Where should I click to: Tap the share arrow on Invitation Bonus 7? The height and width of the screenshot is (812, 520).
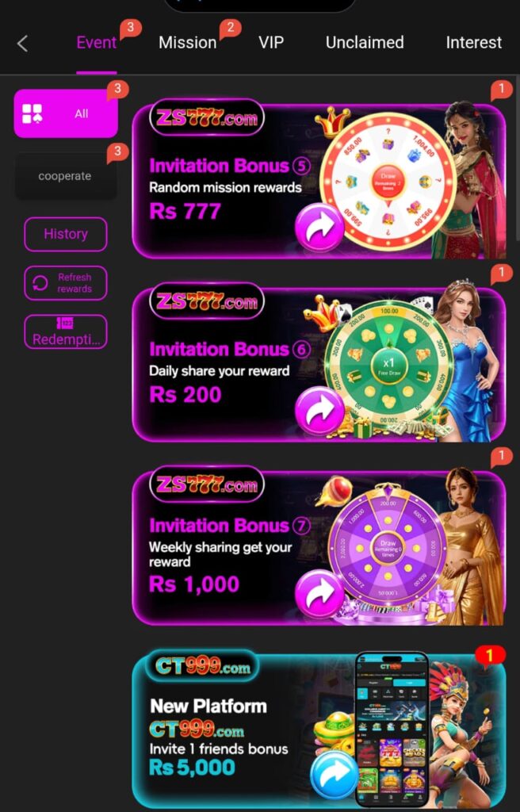tap(319, 595)
